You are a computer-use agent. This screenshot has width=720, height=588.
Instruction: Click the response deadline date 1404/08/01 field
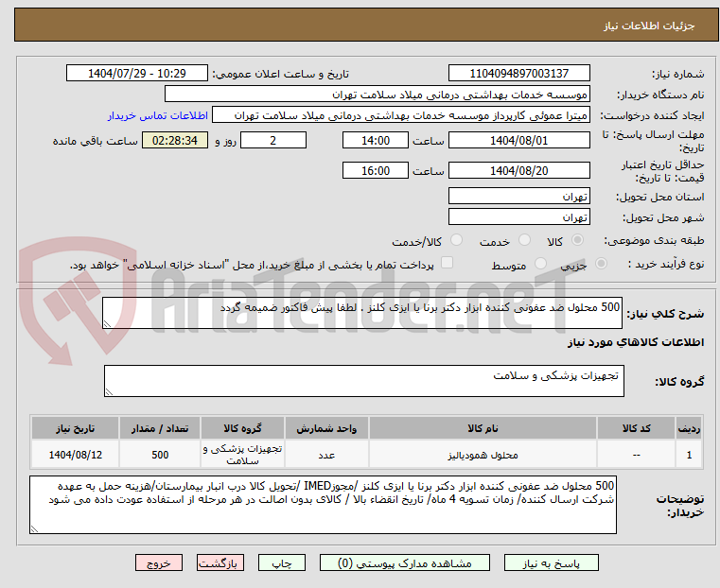coord(518,140)
